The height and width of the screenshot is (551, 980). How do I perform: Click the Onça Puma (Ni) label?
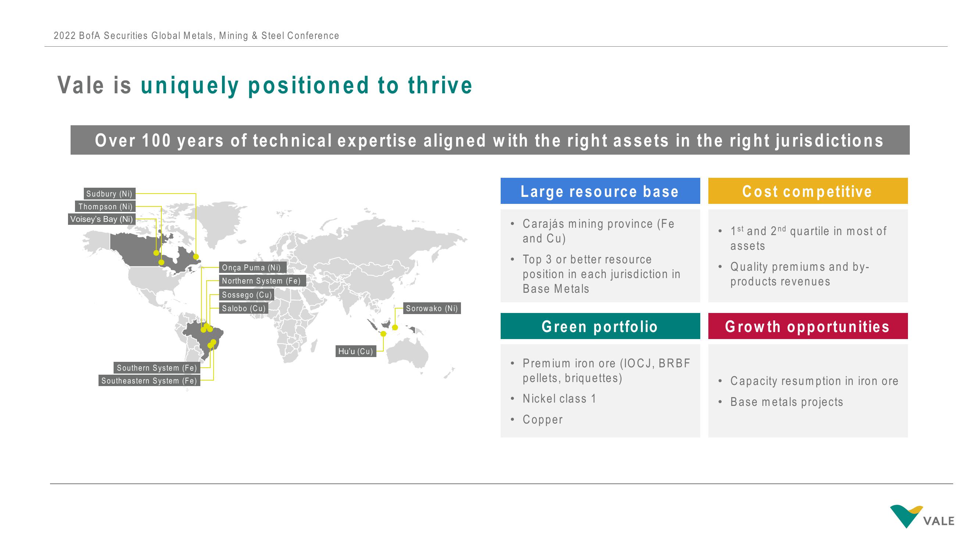(x=253, y=267)
